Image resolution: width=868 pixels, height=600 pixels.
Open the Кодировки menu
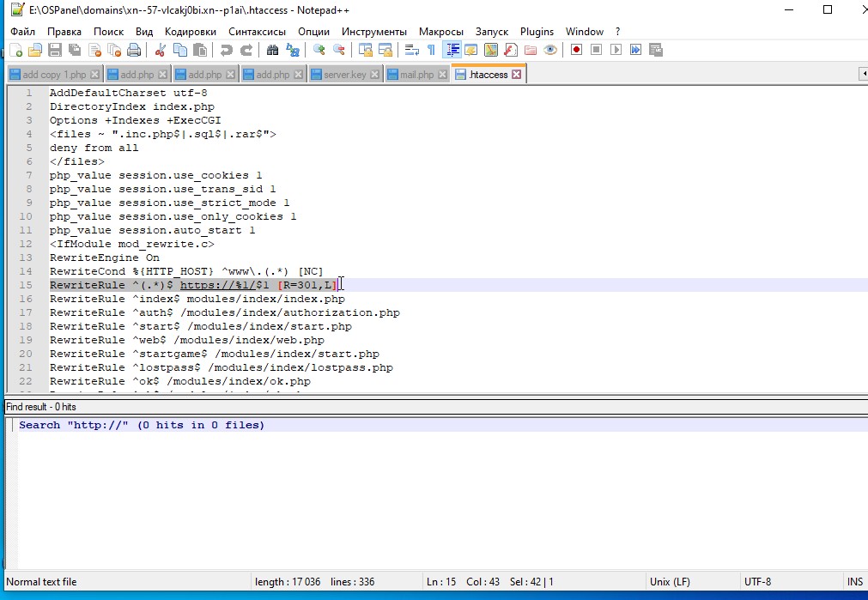tap(190, 31)
